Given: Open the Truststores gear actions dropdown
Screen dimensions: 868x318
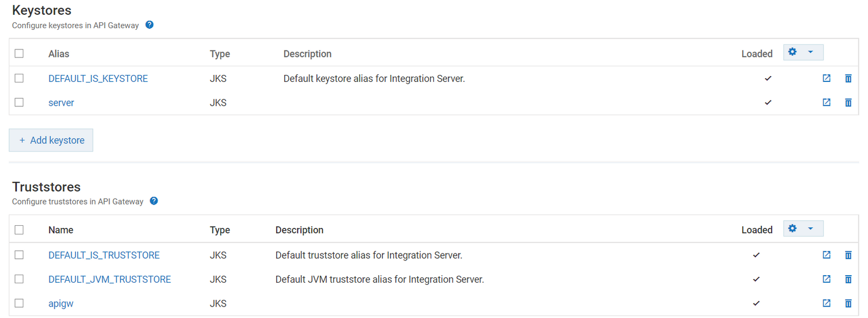Looking at the screenshot, I should pyautogui.click(x=803, y=229).
